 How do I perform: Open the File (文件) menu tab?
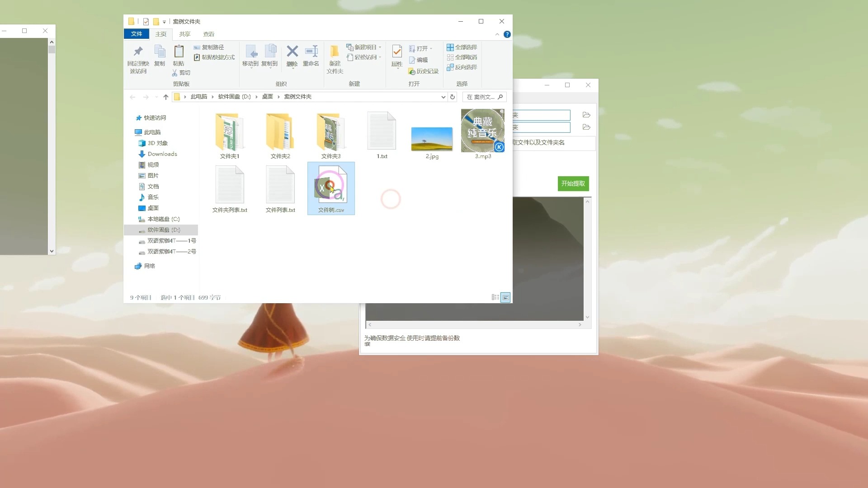pos(137,34)
